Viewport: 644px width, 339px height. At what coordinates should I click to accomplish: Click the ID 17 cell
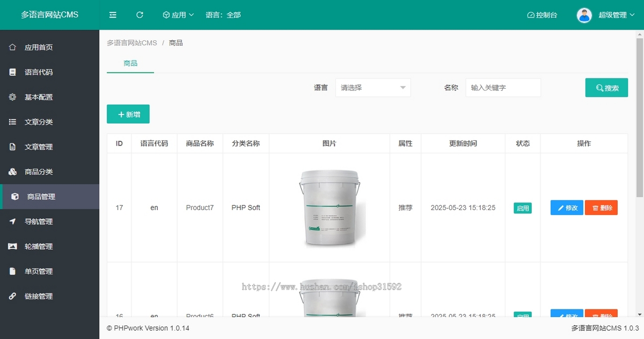119,207
